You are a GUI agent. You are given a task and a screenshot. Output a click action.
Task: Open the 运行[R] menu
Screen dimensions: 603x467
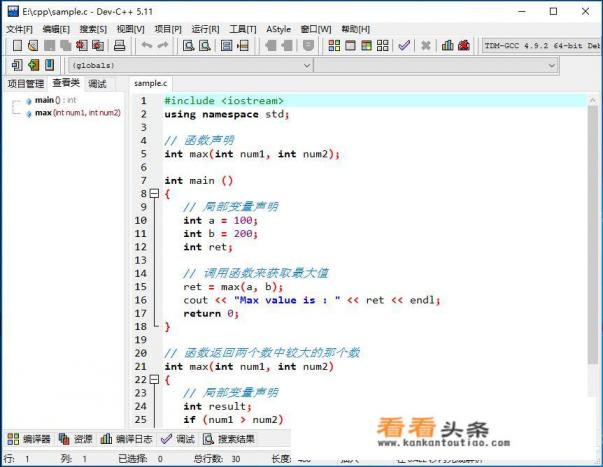[205, 29]
